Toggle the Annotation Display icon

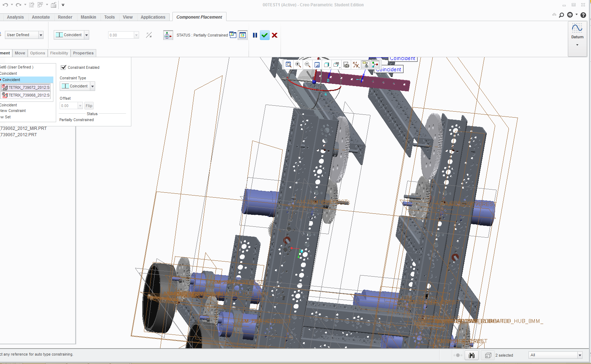tap(366, 65)
